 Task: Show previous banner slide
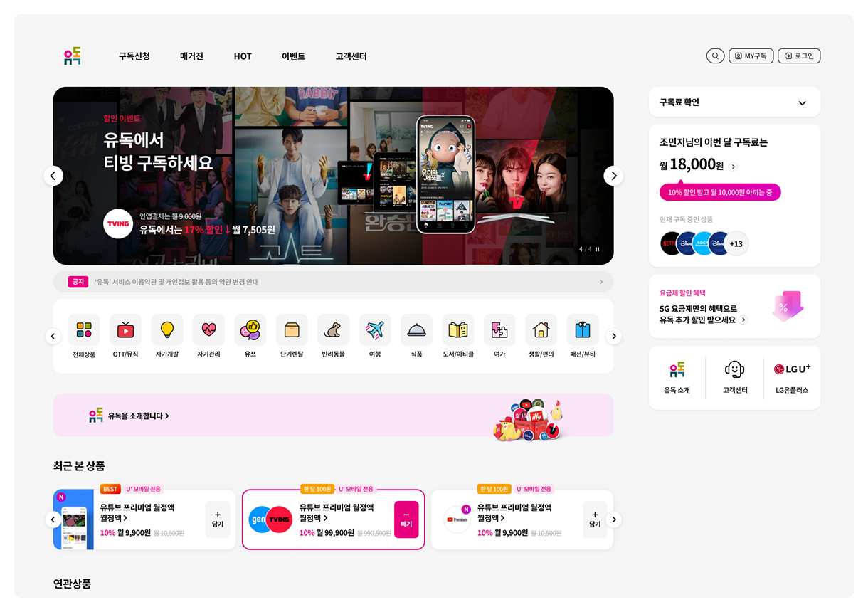(x=53, y=176)
